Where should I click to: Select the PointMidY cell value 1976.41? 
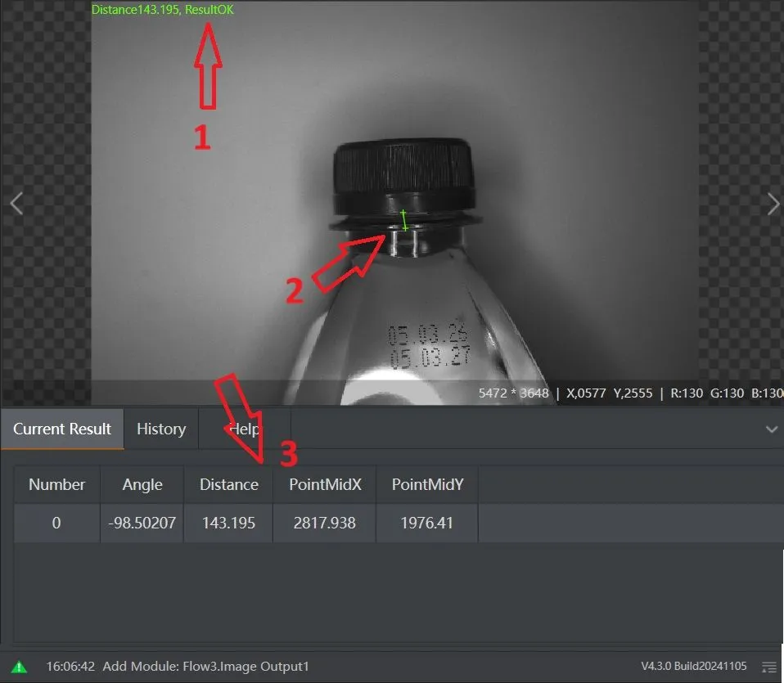click(x=427, y=523)
